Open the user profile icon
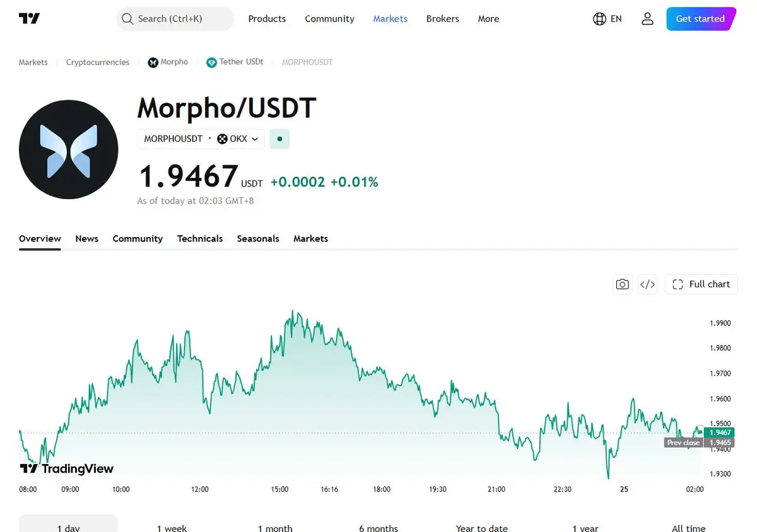Image resolution: width=757 pixels, height=532 pixels. point(647,19)
